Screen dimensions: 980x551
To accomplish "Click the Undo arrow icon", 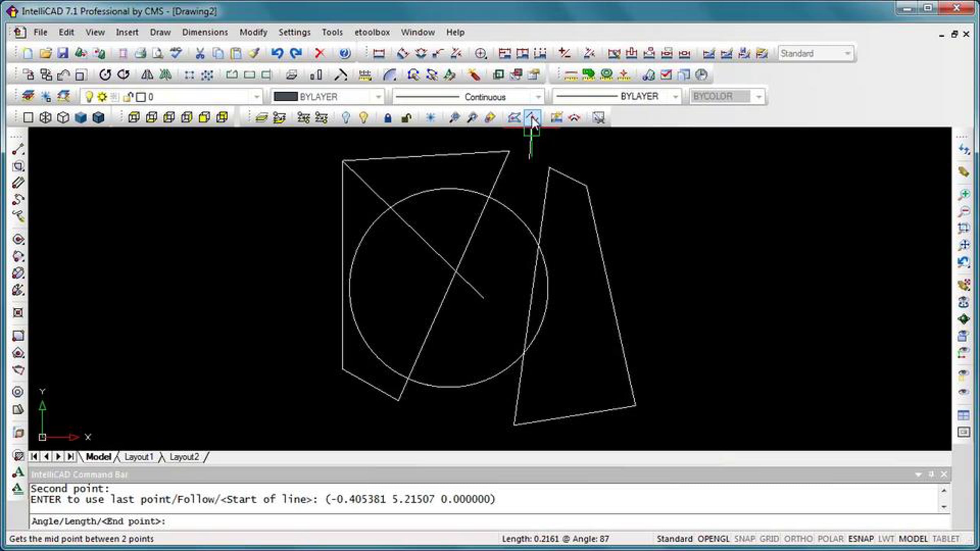I will (277, 53).
